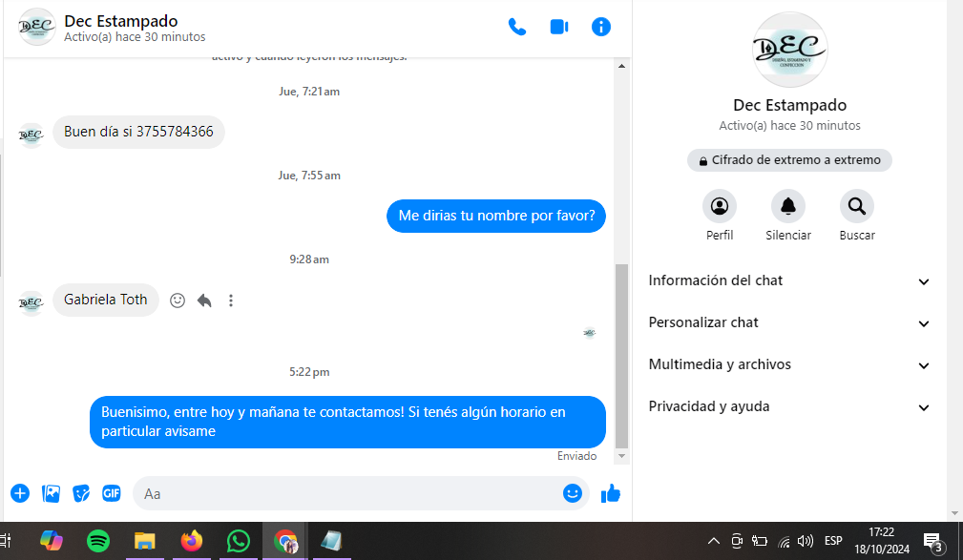
Task: Open the plus more actions menu
Action: 20,493
